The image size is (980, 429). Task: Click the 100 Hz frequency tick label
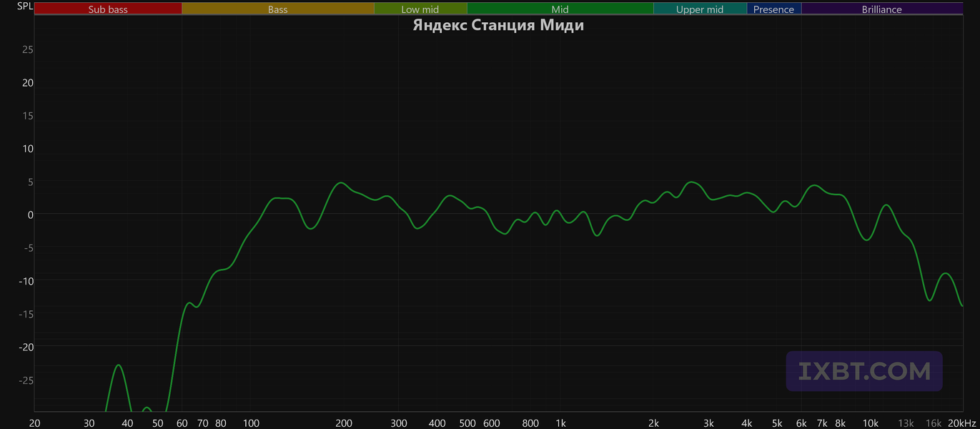251,423
